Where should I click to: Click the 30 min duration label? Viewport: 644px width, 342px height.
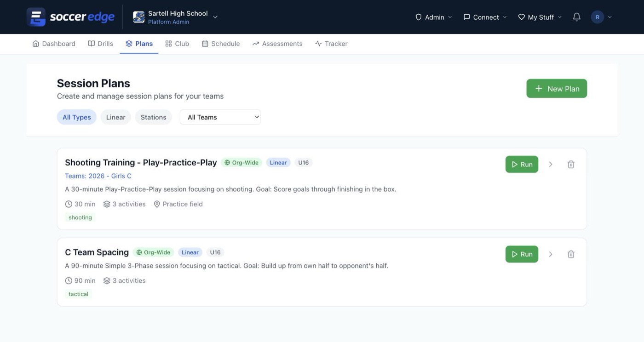point(80,204)
